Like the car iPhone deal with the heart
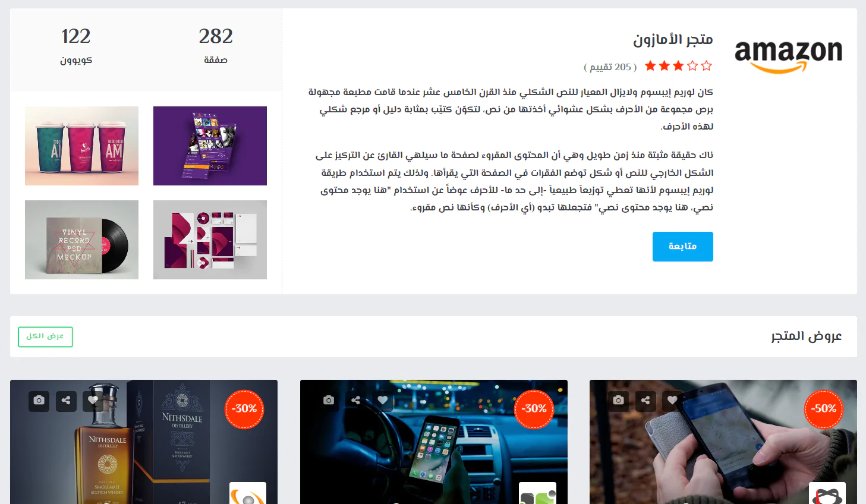The image size is (866, 504). pyautogui.click(x=382, y=401)
